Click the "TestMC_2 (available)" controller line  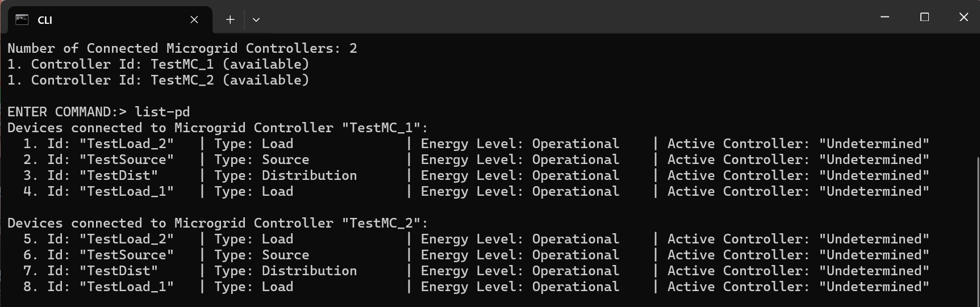click(159, 80)
